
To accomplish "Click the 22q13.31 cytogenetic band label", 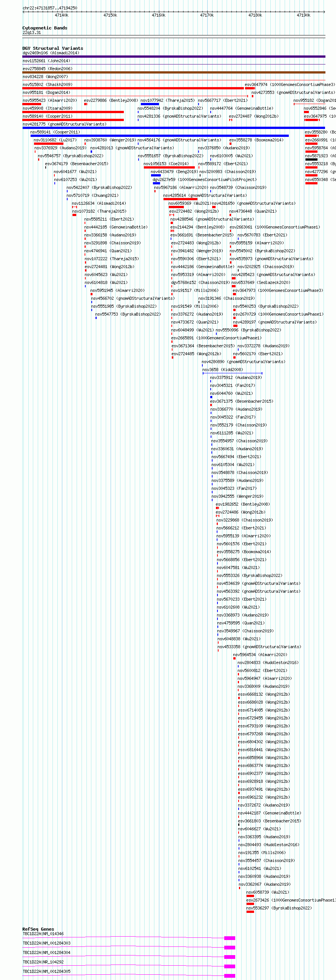I will tap(32, 33).
